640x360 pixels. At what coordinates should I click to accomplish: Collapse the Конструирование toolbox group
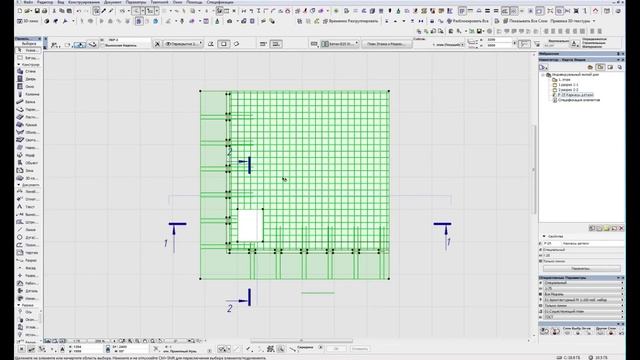19,64
